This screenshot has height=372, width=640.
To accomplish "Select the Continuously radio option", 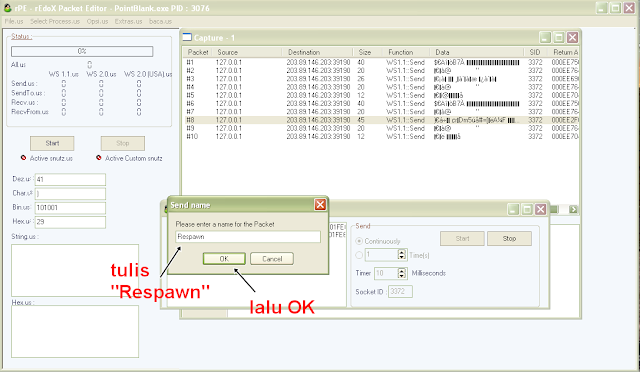I will click(359, 241).
